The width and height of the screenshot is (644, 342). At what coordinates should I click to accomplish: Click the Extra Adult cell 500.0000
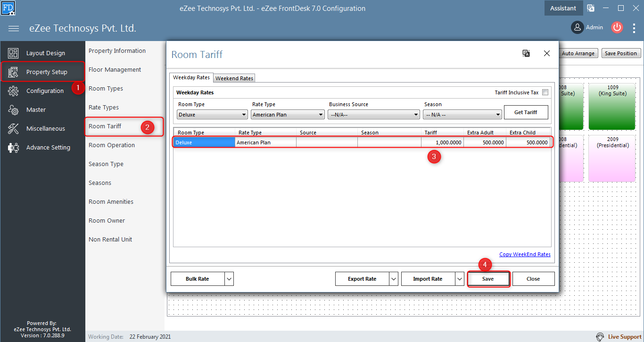(x=485, y=142)
